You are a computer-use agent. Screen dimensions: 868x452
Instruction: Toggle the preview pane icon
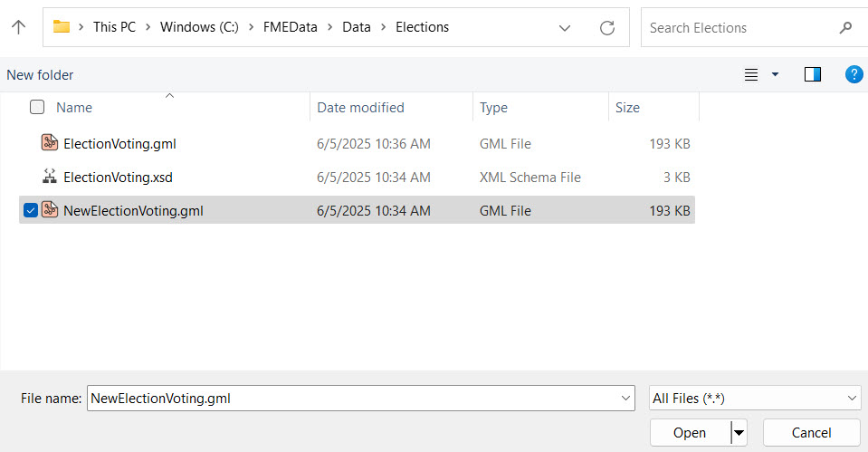tap(812, 74)
